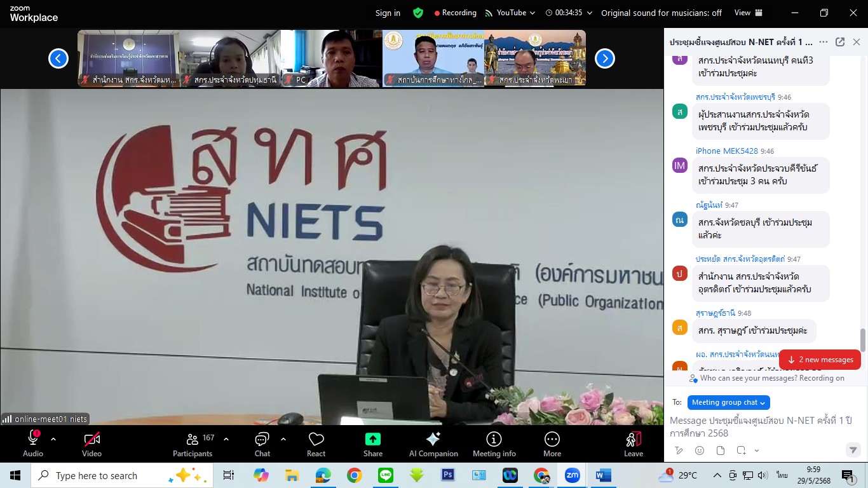This screenshot has height=488, width=868.
Task: Open Photoshop from the taskbar
Action: [x=447, y=475]
